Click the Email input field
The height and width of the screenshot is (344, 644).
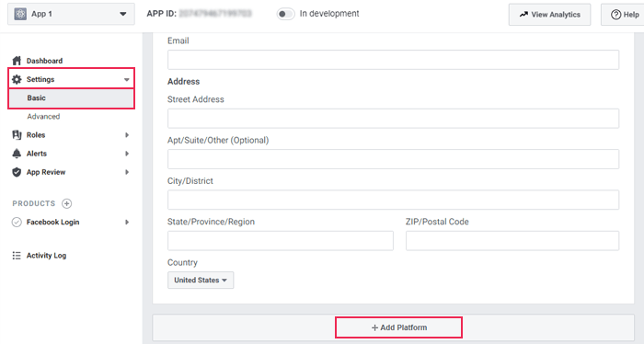pyautogui.click(x=393, y=60)
